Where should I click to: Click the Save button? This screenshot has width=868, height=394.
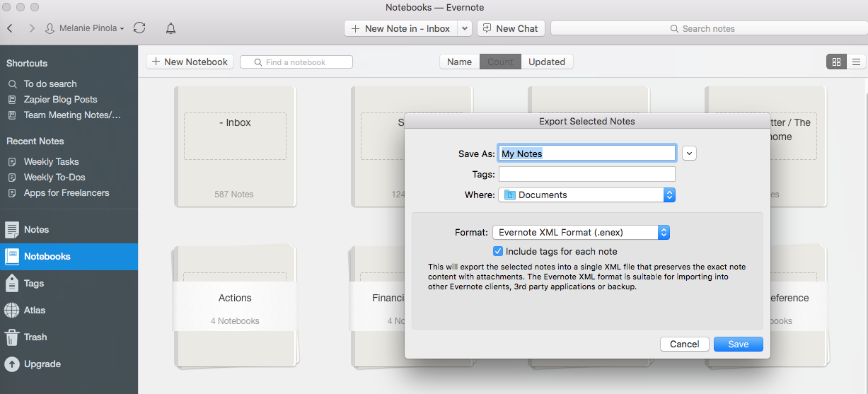(738, 344)
